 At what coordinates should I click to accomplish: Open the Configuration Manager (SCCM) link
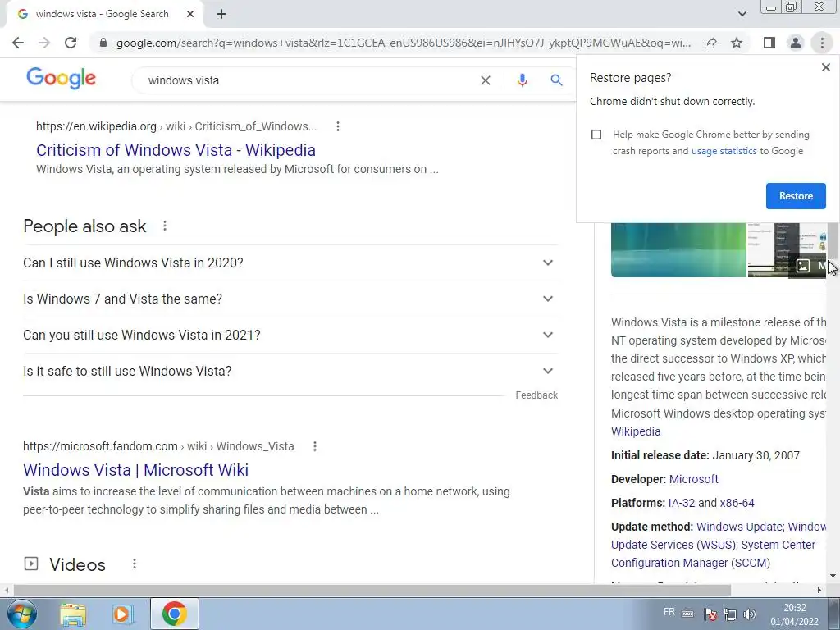(x=691, y=563)
